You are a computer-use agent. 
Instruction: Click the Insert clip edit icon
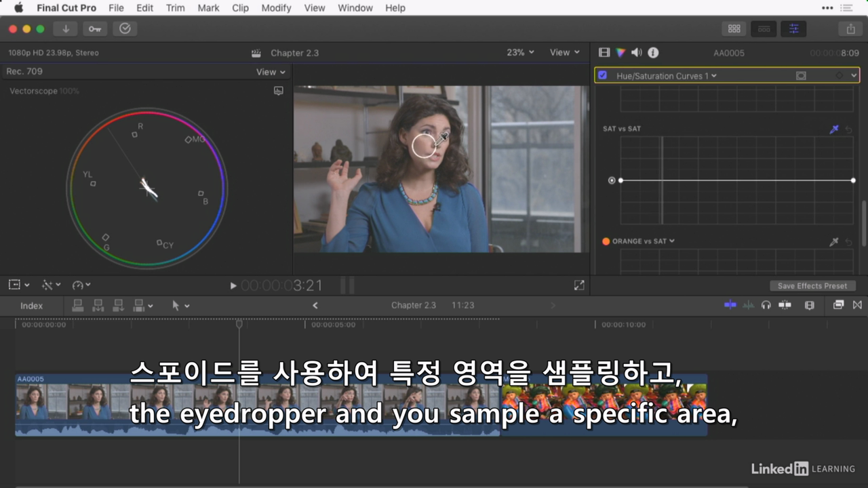click(x=98, y=306)
